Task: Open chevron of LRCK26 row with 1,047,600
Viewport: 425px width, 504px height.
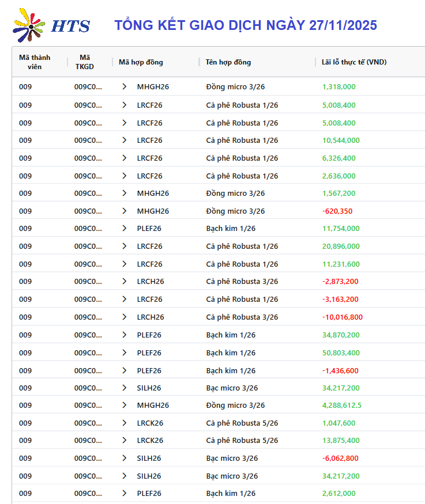Action: (x=124, y=423)
